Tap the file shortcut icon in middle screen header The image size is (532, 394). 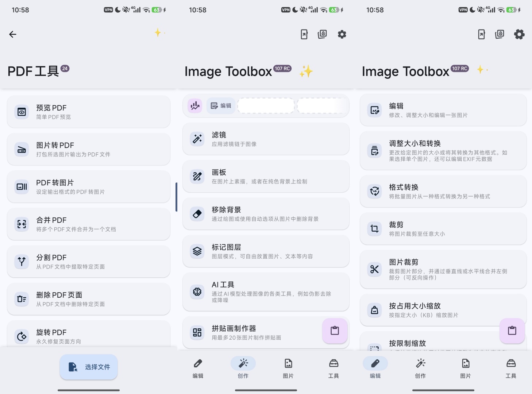(304, 34)
